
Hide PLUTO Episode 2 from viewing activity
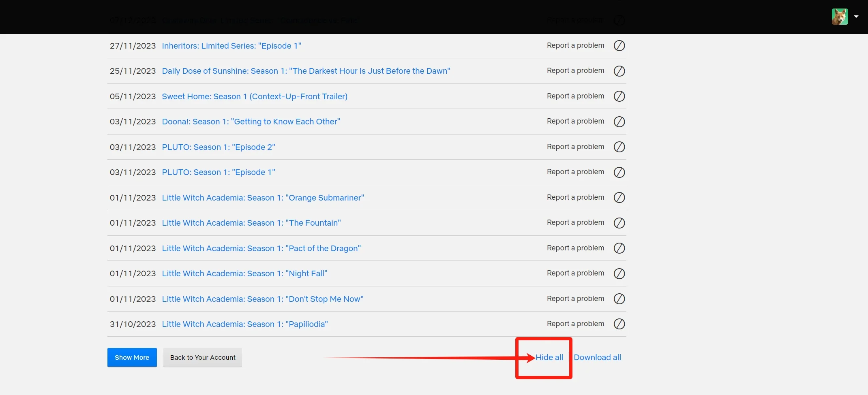click(619, 147)
